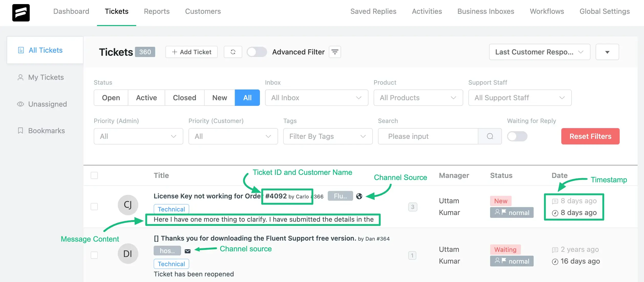Viewport: 644px width, 282px height.
Task: Select the Bookmarks icon in the sidebar
Action: pyautogui.click(x=20, y=130)
